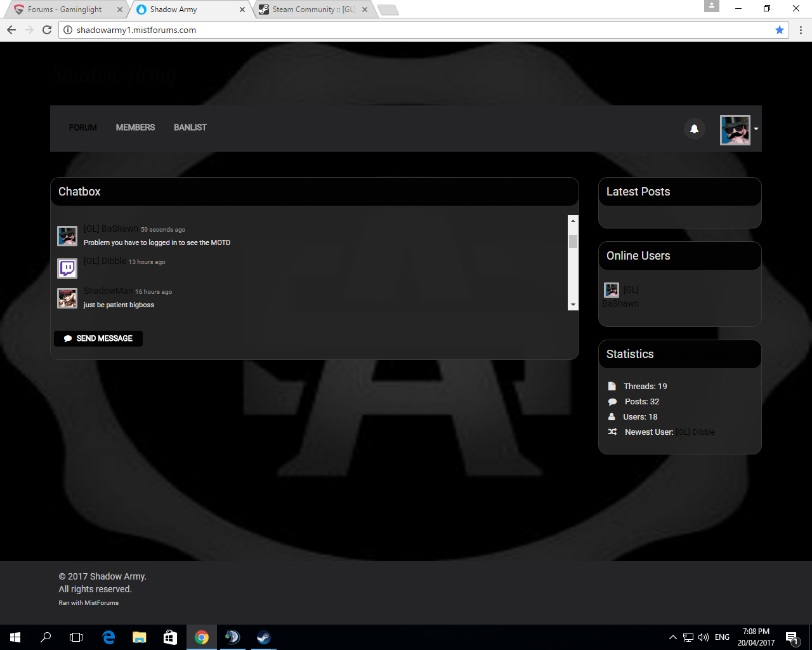
Task: Click the browser forward arrow
Action: (x=29, y=30)
